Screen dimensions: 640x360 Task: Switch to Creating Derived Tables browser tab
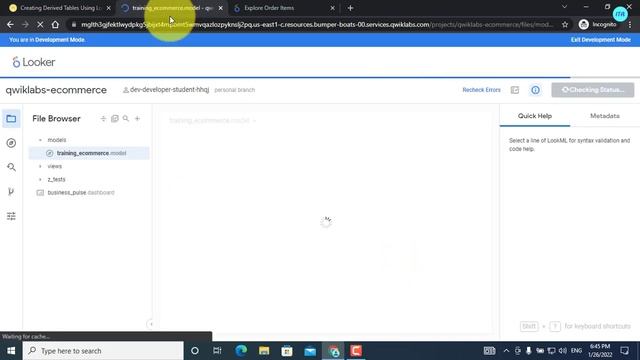click(60, 8)
